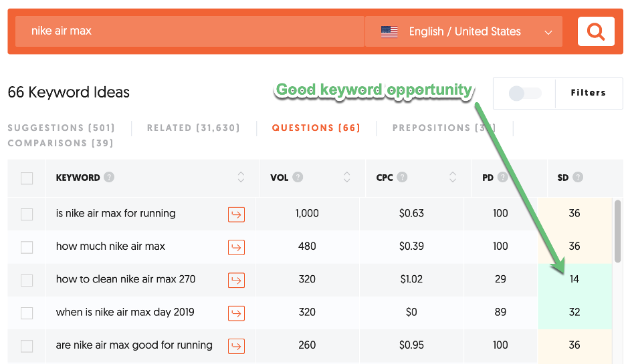628x364 pixels.
Task: Open arrow icon for 'how much nike air max'
Action: [x=236, y=247]
